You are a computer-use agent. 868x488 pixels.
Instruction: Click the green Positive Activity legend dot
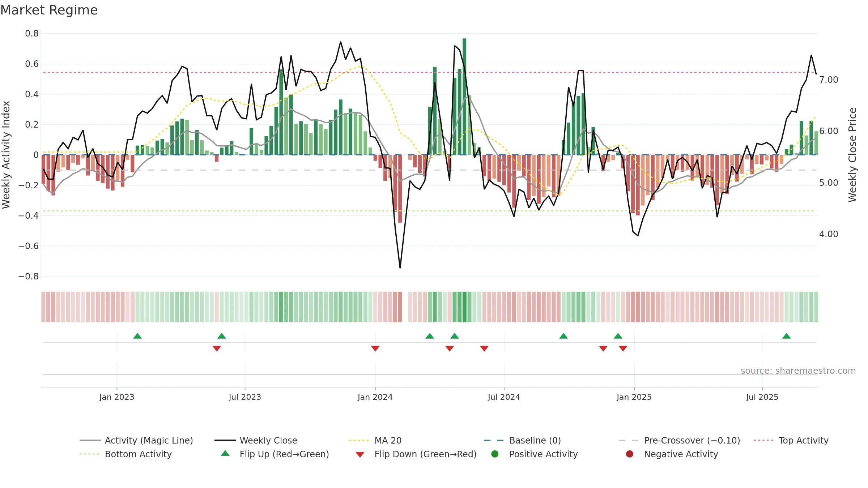(495, 454)
